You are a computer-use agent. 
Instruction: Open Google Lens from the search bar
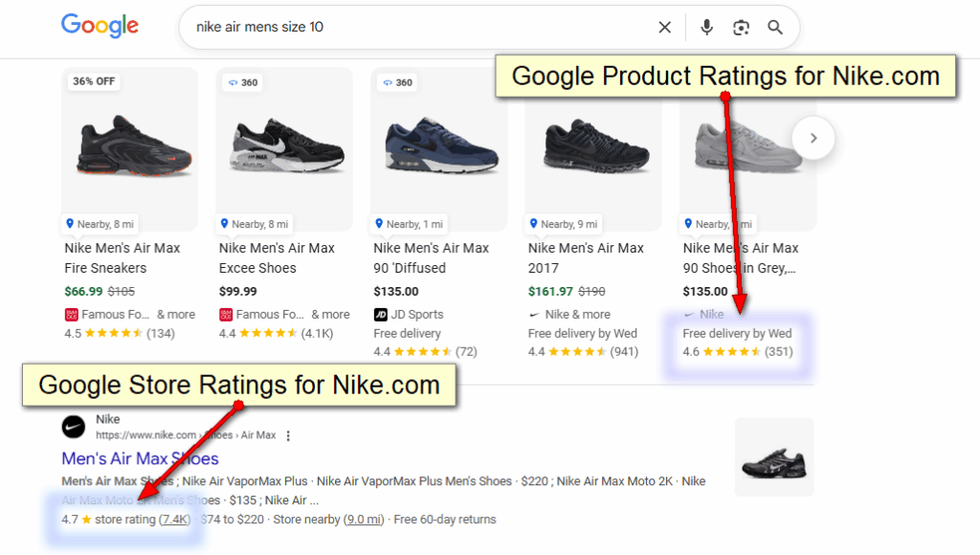point(741,27)
